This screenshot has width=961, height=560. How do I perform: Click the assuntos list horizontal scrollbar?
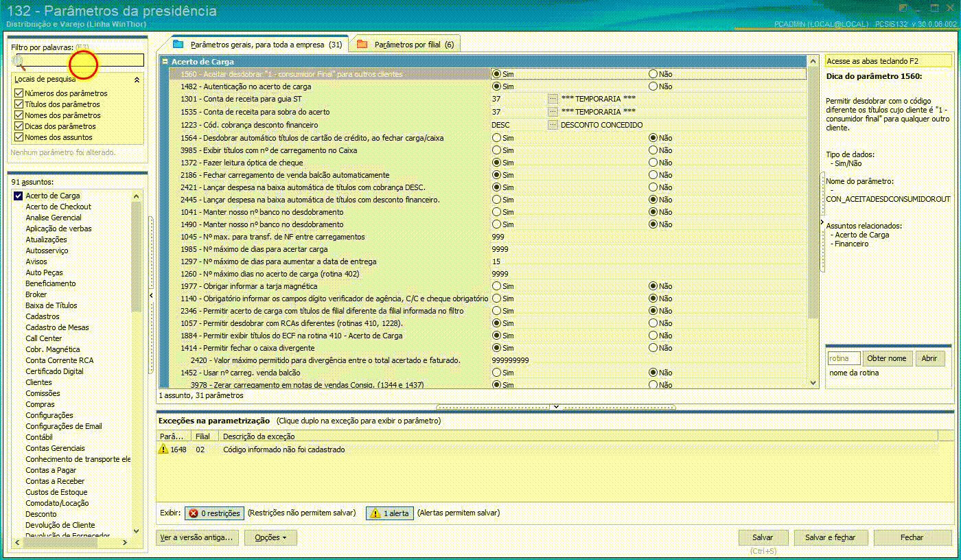click(x=70, y=542)
